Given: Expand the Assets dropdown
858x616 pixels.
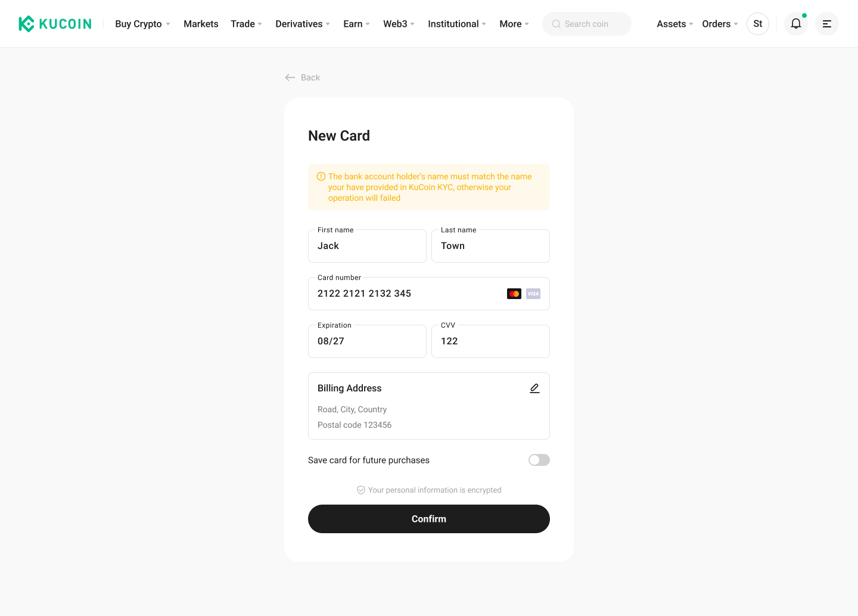Looking at the screenshot, I should click(x=675, y=24).
